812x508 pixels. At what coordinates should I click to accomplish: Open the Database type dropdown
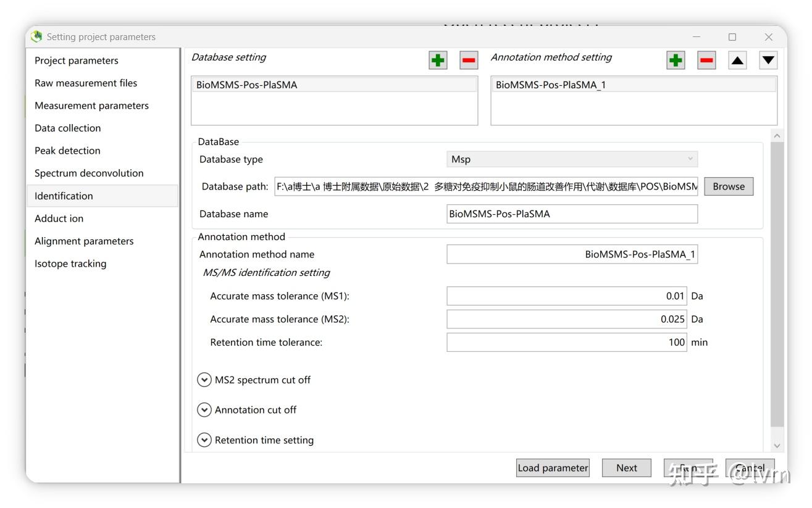click(x=572, y=159)
